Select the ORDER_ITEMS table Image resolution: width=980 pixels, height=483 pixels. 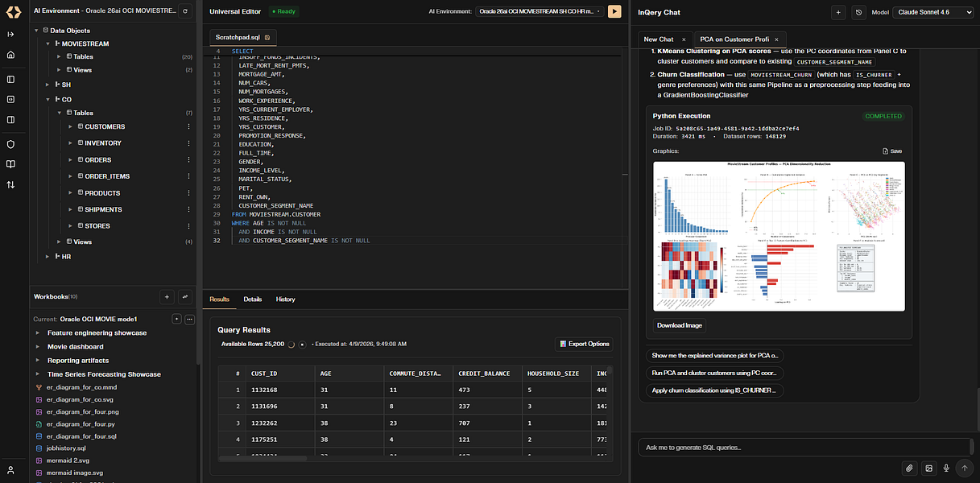click(x=107, y=176)
